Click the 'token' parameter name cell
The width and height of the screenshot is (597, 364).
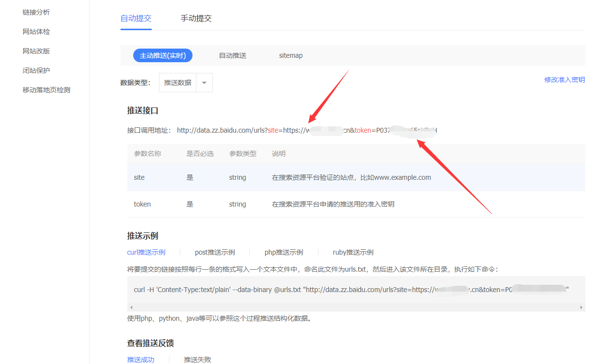coord(142,204)
